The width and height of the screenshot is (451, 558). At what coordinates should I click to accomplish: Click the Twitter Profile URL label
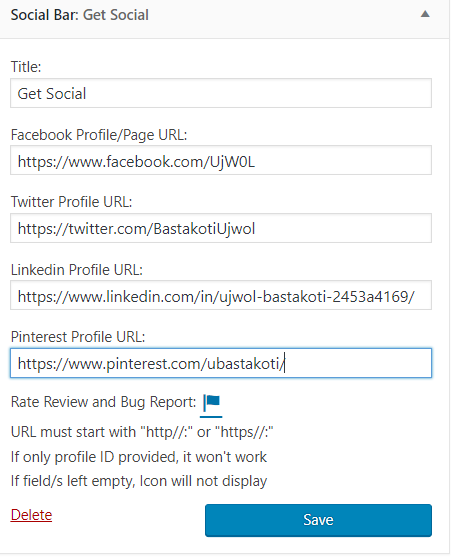tap(72, 202)
